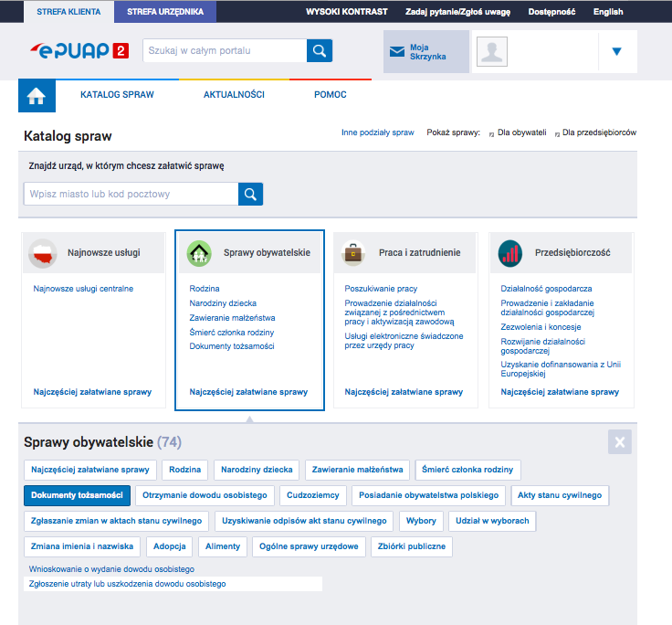Select Adopcja filter tag

[169, 546]
